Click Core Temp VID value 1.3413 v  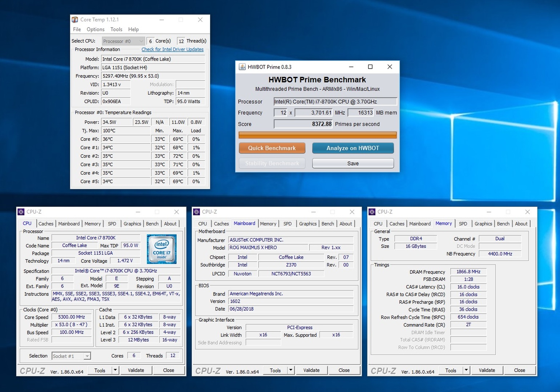coord(116,85)
